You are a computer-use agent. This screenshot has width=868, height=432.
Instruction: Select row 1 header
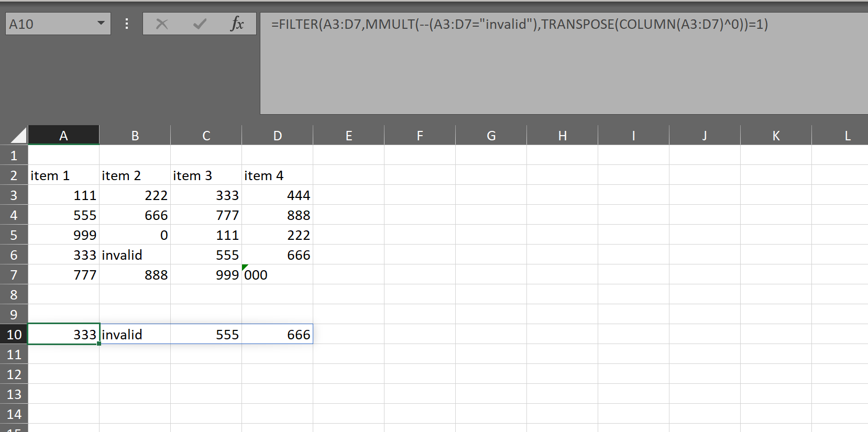(x=14, y=155)
